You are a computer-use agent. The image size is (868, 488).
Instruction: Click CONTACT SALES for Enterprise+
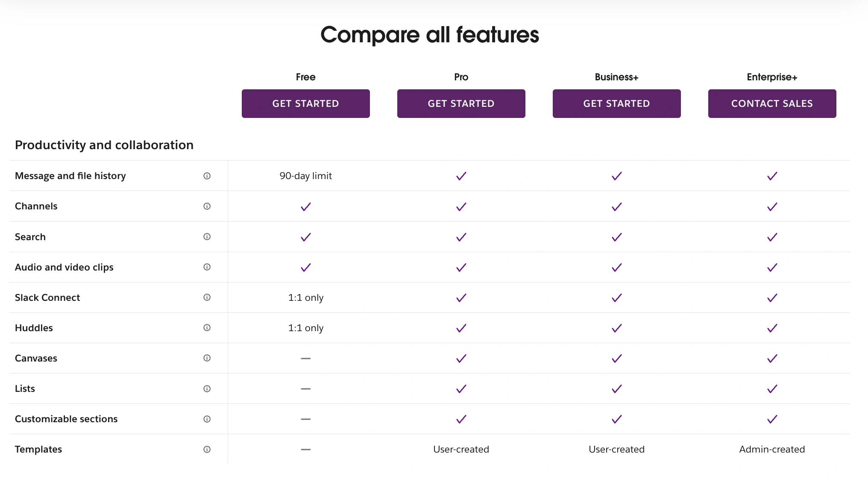[x=772, y=103]
